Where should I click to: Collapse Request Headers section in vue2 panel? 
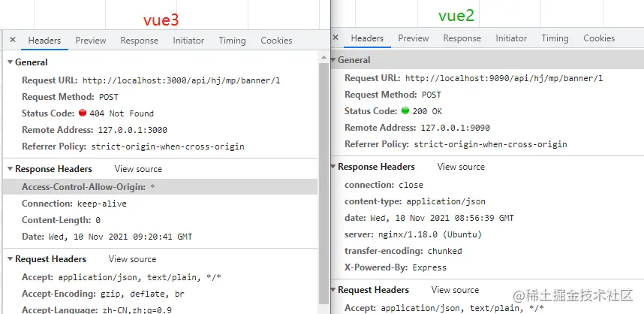pyautogui.click(x=333, y=290)
